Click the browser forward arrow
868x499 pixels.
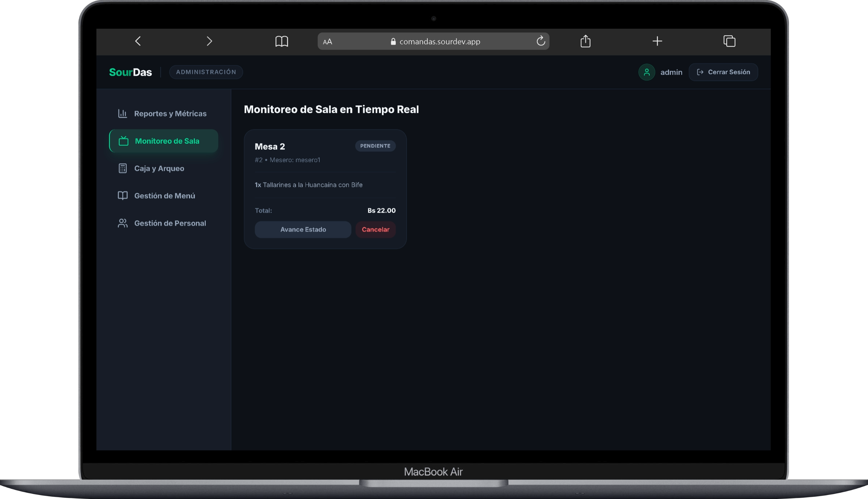[x=209, y=41]
